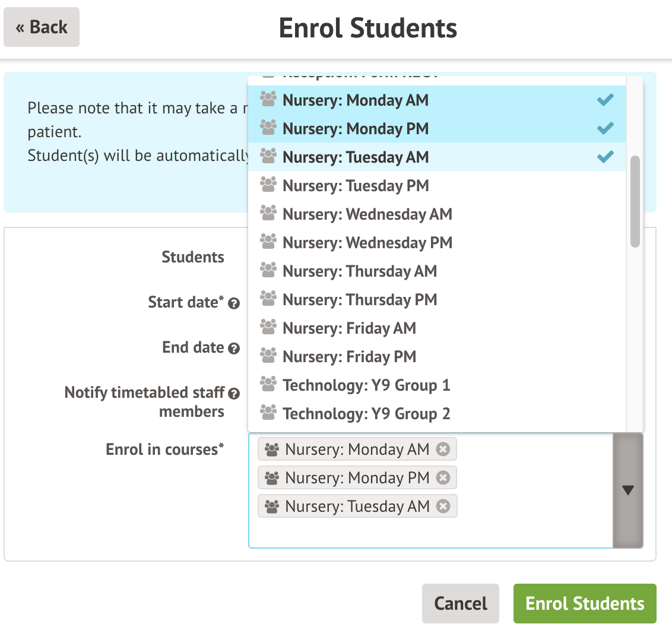
Task: Remove Nursery: Tuesday AM chip with x icon
Action: coord(442,506)
